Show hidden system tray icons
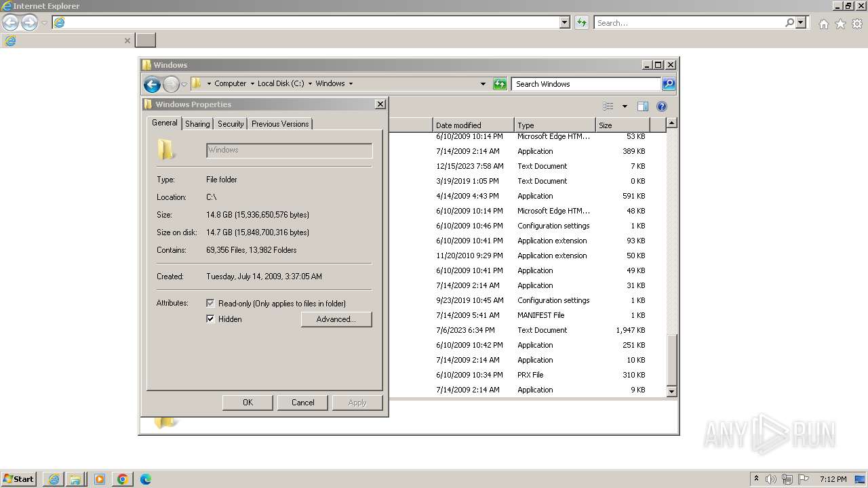868x488 pixels. tap(756, 479)
